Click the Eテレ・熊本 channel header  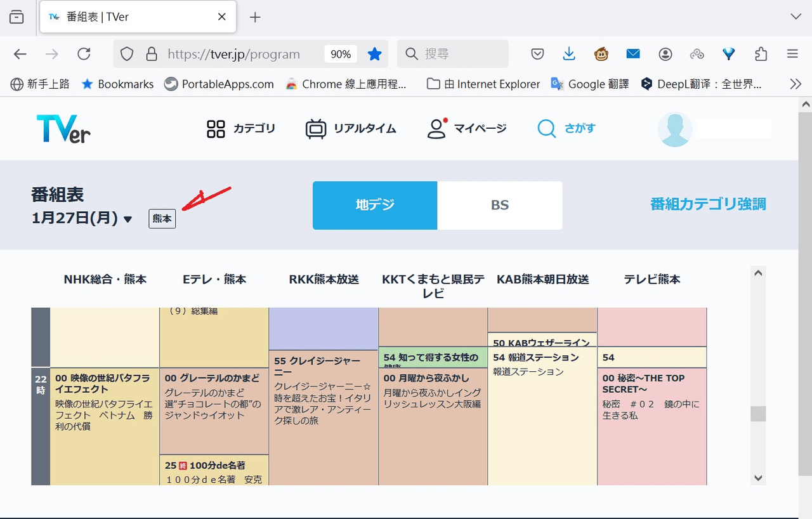coord(214,279)
